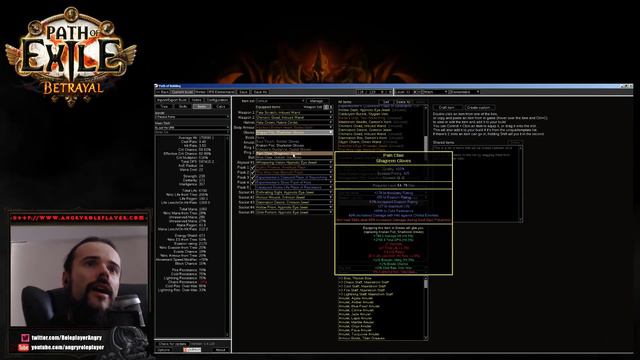
Task: Select 'Amulet, Amber Amulet' in the item list
Action: pyautogui.click(x=357, y=302)
